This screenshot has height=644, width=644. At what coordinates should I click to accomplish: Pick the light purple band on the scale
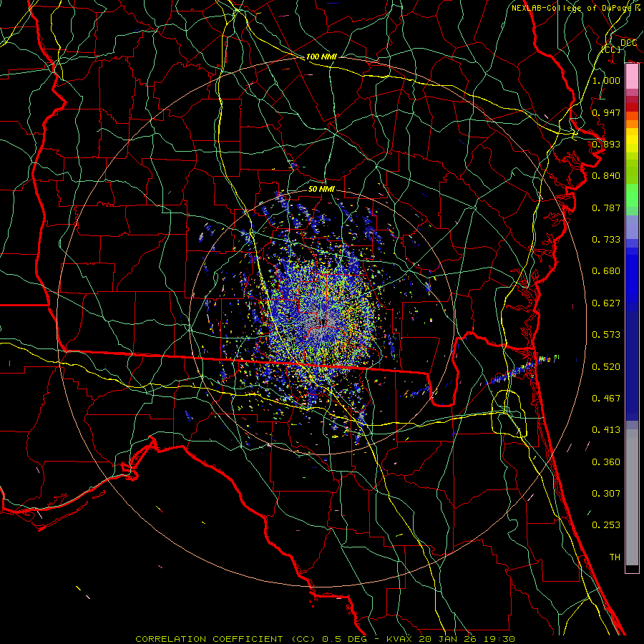click(x=632, y=228)
